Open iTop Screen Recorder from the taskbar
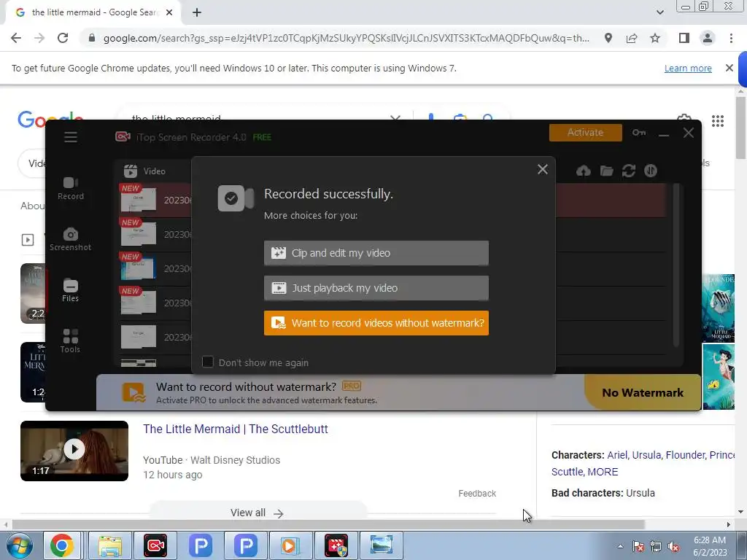 [x=155, y=545]
